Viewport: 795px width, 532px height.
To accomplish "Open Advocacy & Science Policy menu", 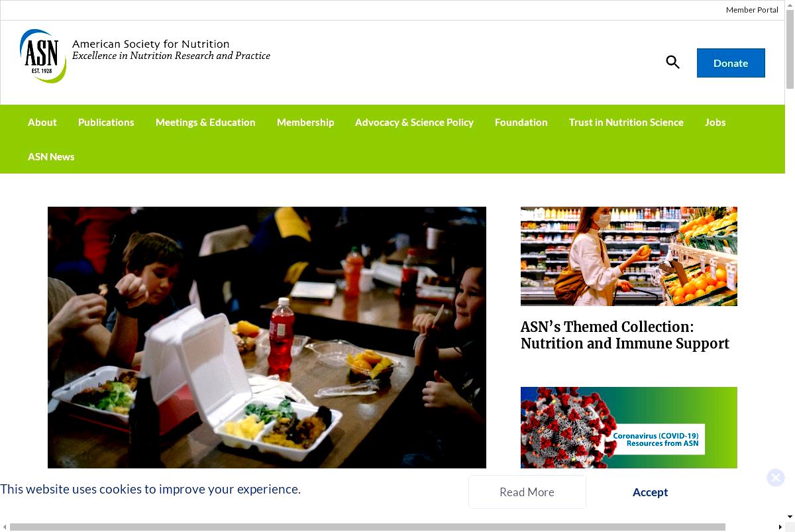I will coord(414,122).
